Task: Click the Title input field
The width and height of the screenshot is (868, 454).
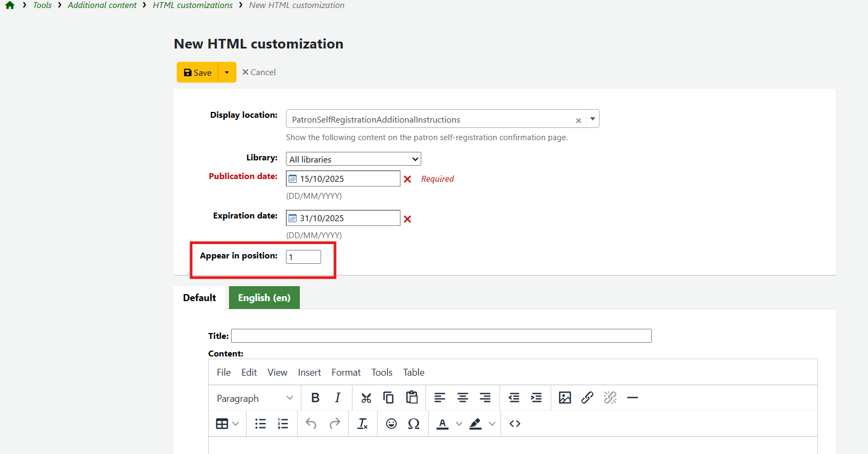Action: [441, 336]
